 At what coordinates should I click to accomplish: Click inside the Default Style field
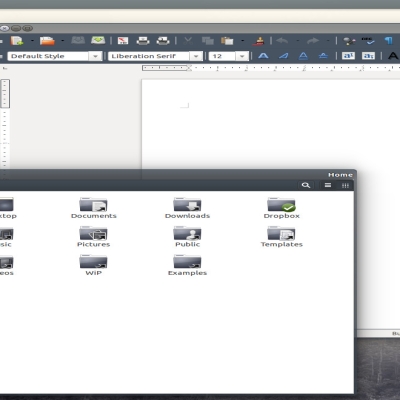[49, 56]
